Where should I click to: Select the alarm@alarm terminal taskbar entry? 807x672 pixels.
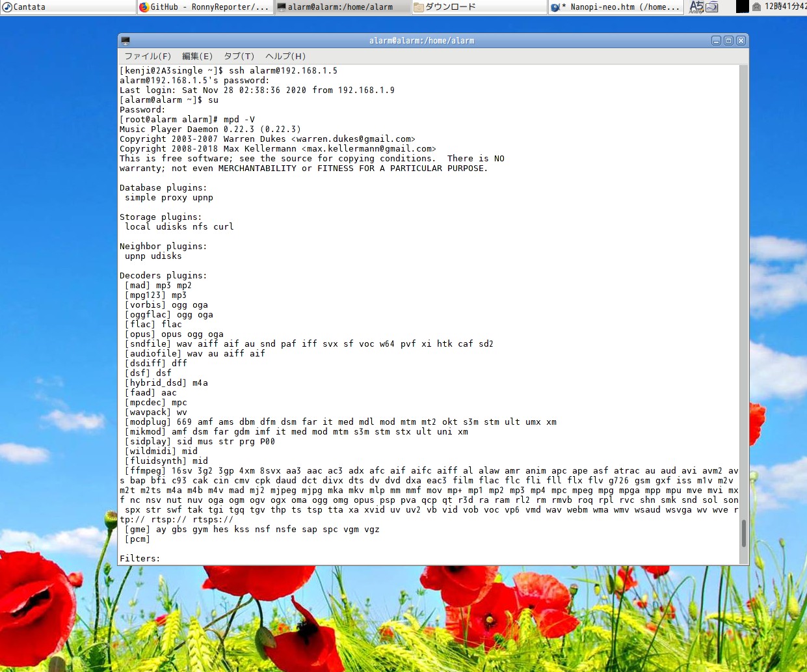coord(341,7)
